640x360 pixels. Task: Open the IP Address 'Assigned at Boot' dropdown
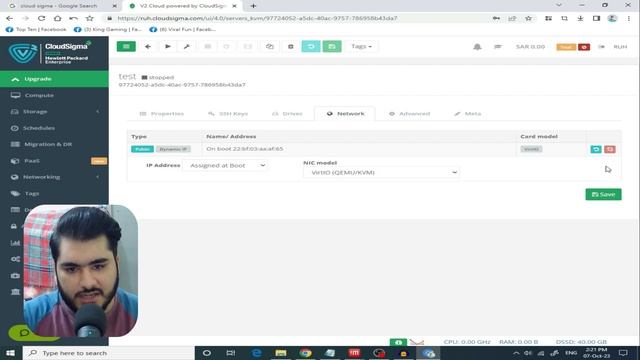[226, 166]
